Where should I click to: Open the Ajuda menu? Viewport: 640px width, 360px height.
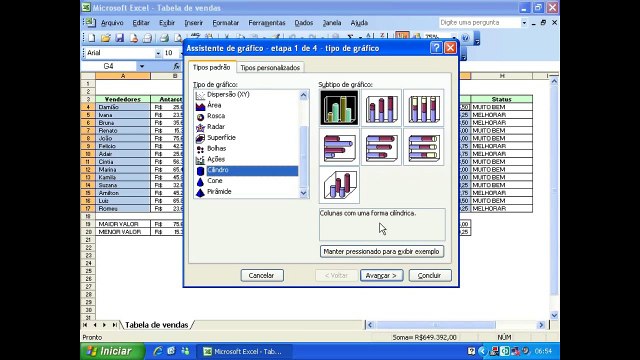click(x=359, y=23)
